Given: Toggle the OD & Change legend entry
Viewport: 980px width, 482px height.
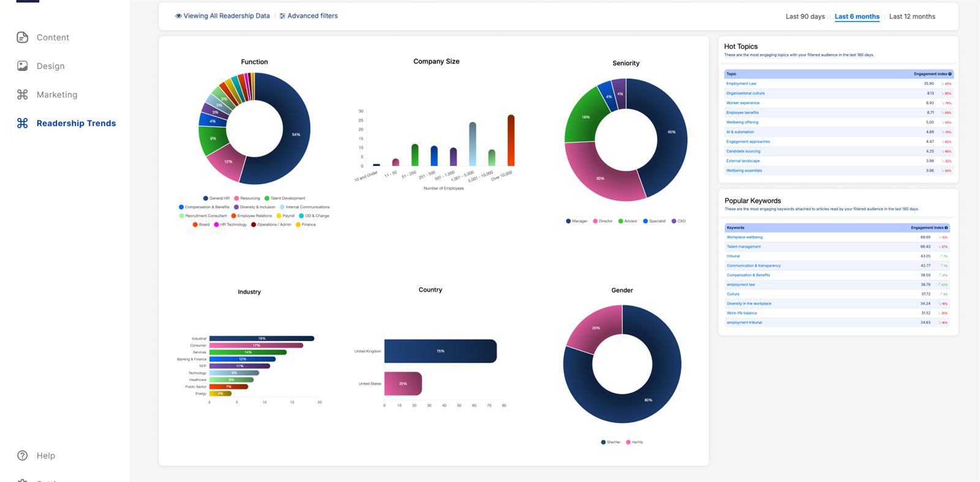Looking at the screenshot, I should (314, 216).
